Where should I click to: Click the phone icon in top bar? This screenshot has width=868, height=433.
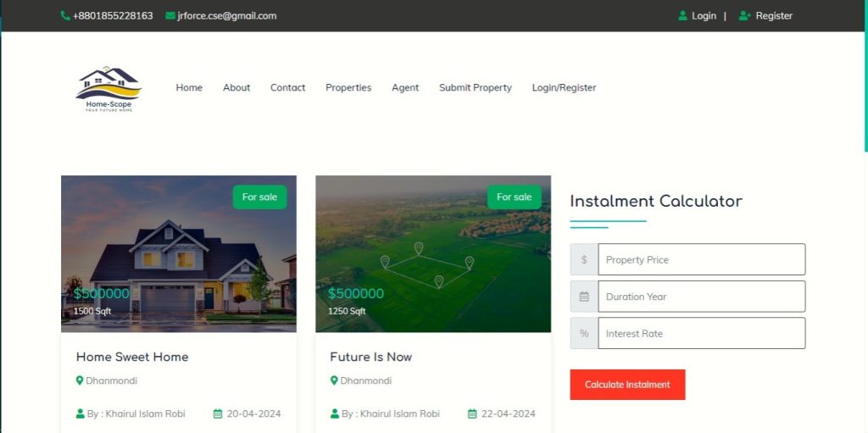(65, 15)
